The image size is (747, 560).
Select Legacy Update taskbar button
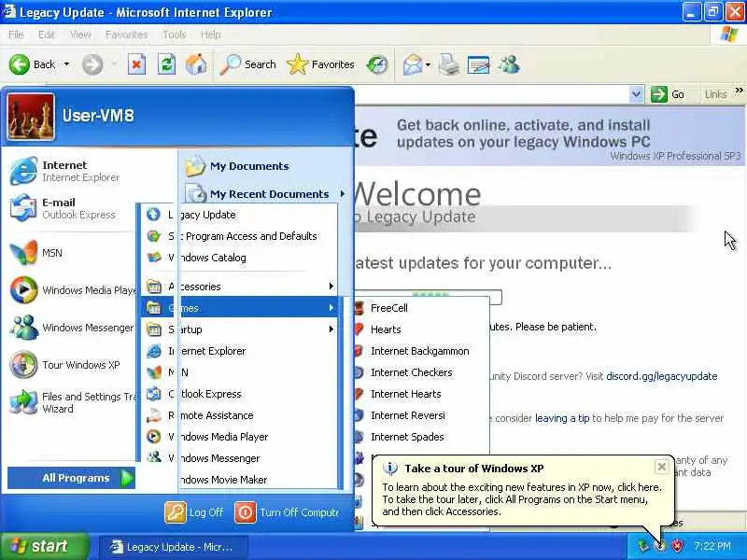(x=173, y=547)
